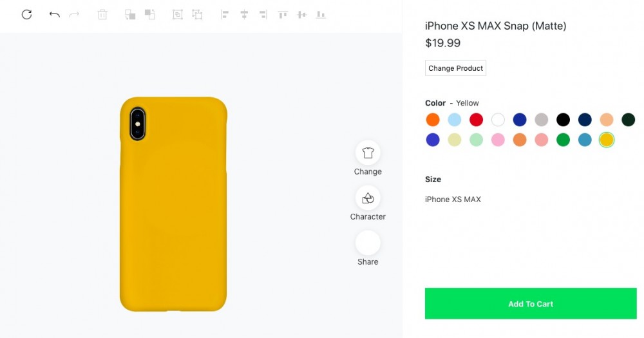This screenshot has width=644, height=338.
Task: Undo the last design action
Action: (54, 14)
